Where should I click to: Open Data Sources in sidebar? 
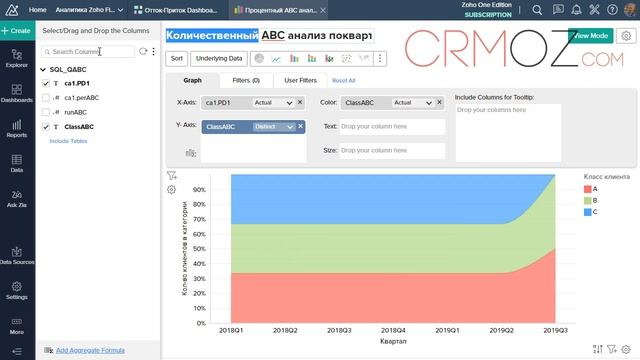pos(17,256)
